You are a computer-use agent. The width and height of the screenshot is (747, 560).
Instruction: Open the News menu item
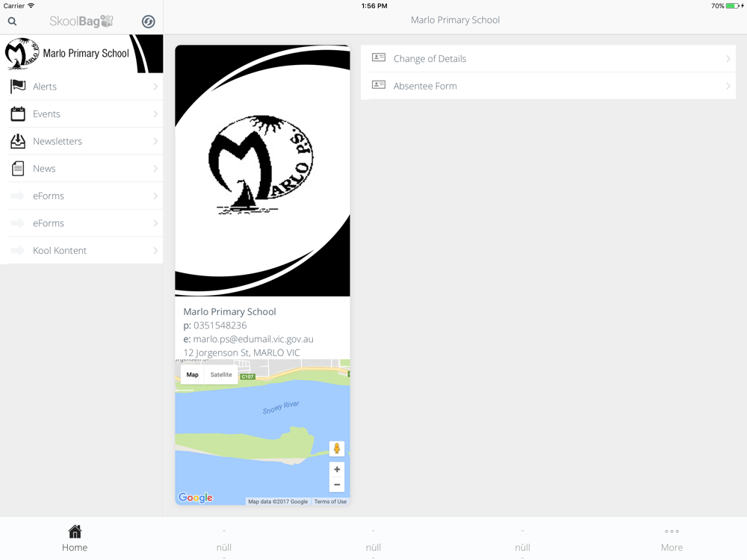[81, 169]
